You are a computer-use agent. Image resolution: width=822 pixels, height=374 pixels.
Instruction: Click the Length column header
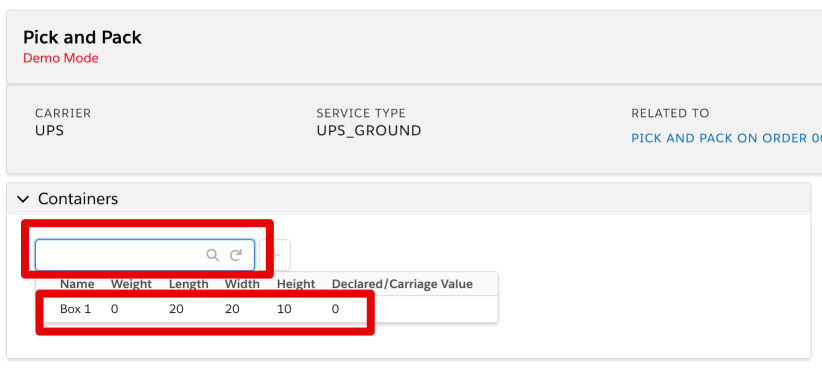(189, 284)
